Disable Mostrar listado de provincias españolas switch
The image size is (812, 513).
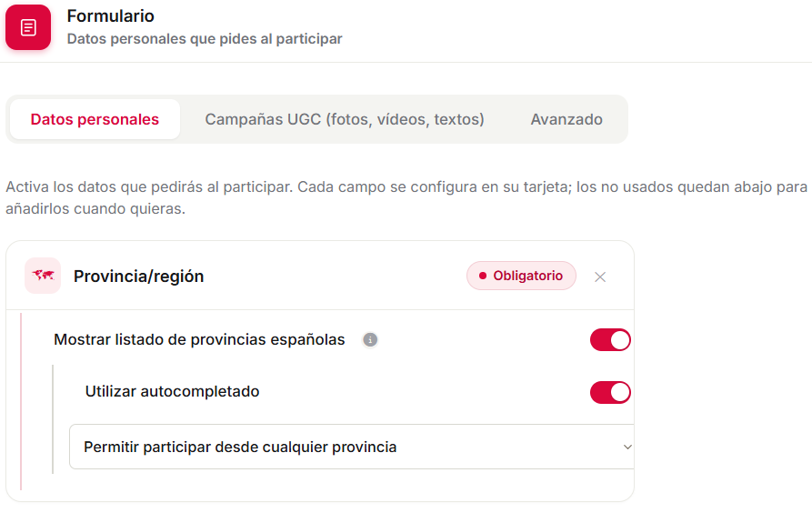tap(610, 340)
